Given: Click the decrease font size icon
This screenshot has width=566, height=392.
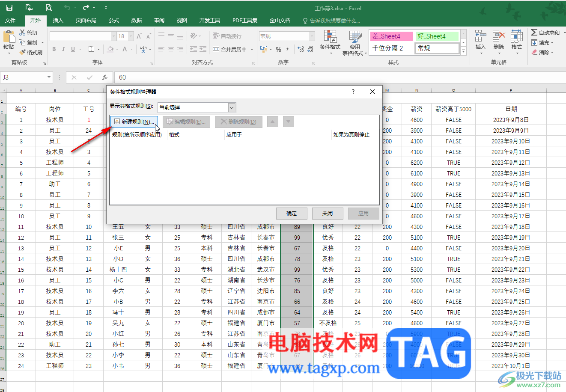Looking at the screenshot, I should (149, 36).
